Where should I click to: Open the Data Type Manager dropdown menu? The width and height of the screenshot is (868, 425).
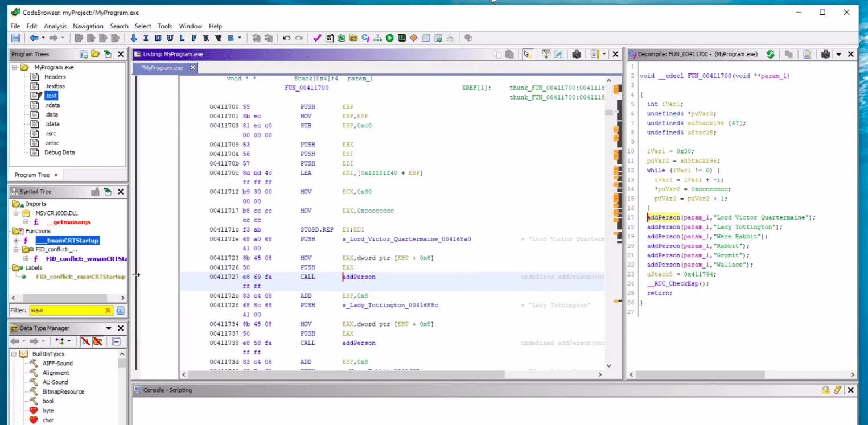click(108, 328)
